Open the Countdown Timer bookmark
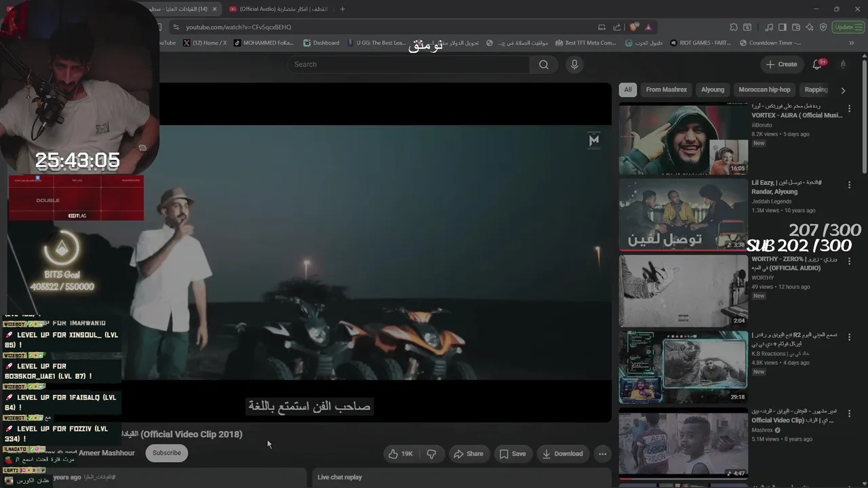 (770, 43)
